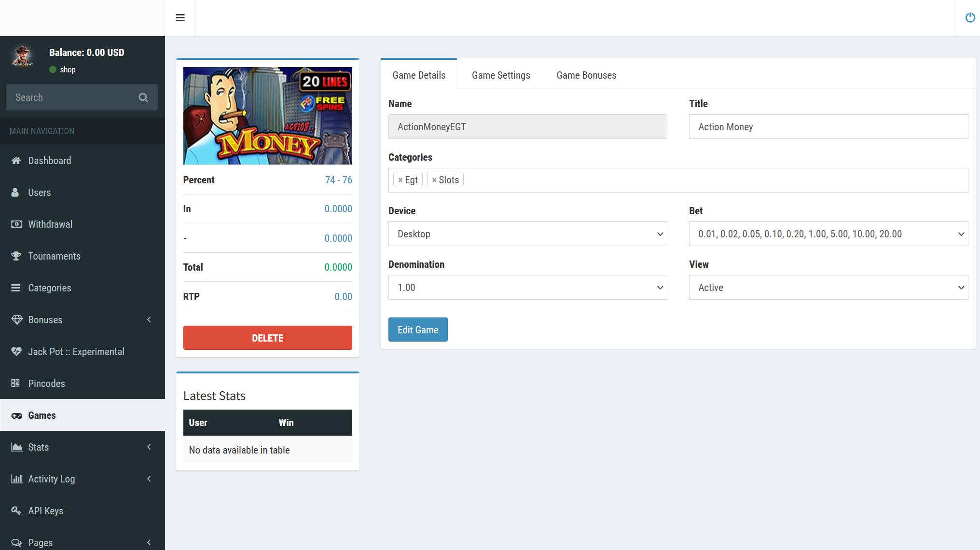Click the search magnifier icon

point(143,97)
